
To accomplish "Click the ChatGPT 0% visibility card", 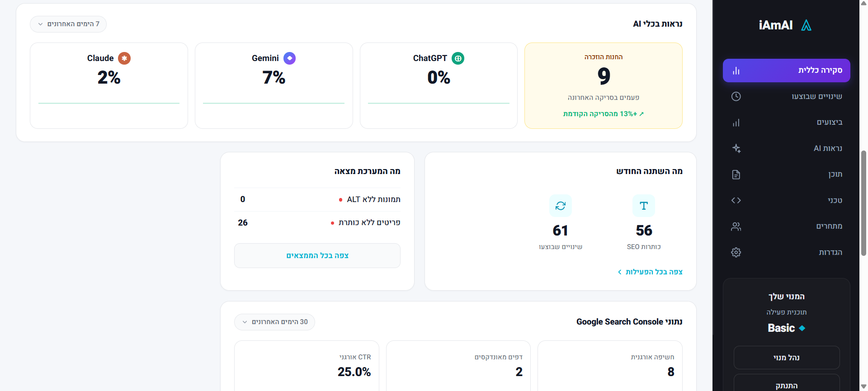I will 439,85.
